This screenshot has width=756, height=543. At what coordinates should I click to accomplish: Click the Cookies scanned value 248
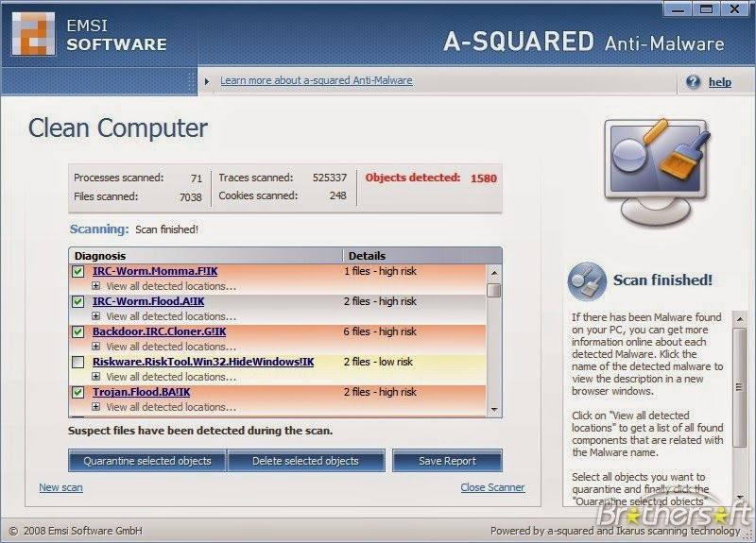click(338, 195)
